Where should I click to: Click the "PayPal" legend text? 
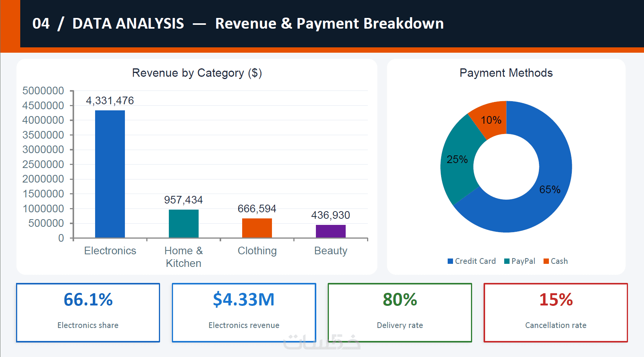[x=523, y=261]
